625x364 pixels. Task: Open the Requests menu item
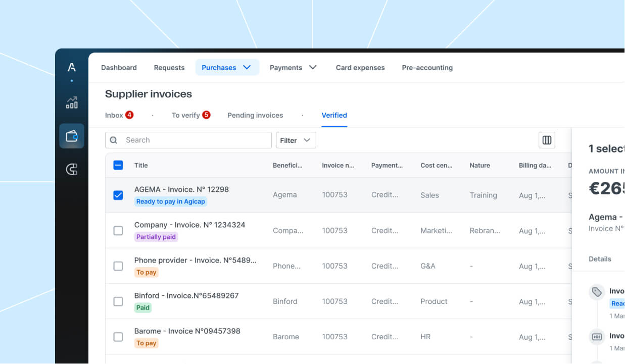coord(169,68)
